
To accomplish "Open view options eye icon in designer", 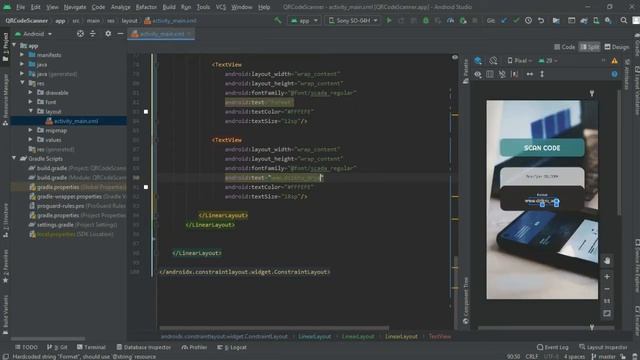I will (478, 74).
